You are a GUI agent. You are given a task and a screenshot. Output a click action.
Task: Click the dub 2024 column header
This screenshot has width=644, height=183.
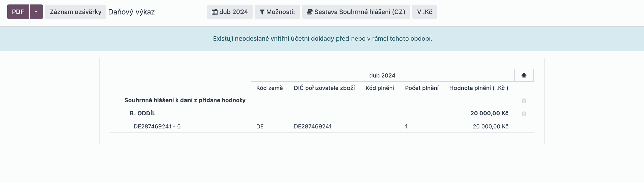click(382, 75)
